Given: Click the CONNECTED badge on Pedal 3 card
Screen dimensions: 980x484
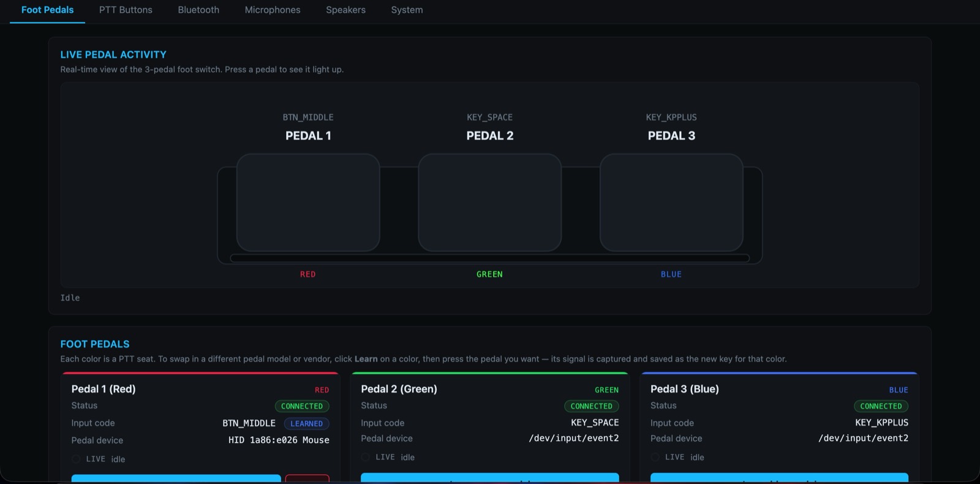Looking at the screenshot, I should (x=881, y=406).
